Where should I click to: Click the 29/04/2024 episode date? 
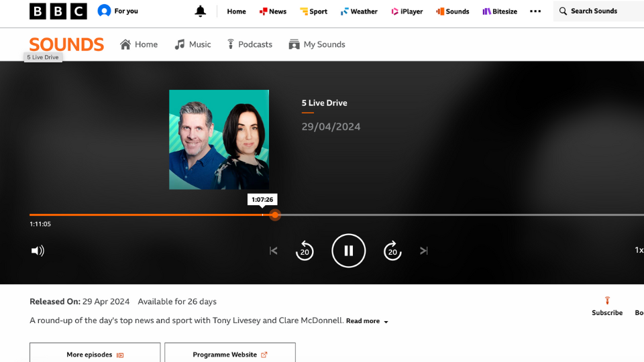pyautogui.click(x=331, y=127)
